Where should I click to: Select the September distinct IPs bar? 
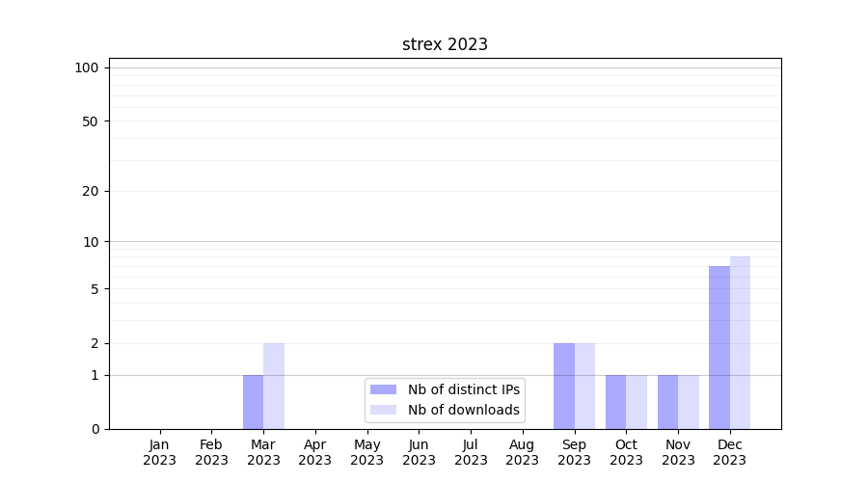click(564, 386)
